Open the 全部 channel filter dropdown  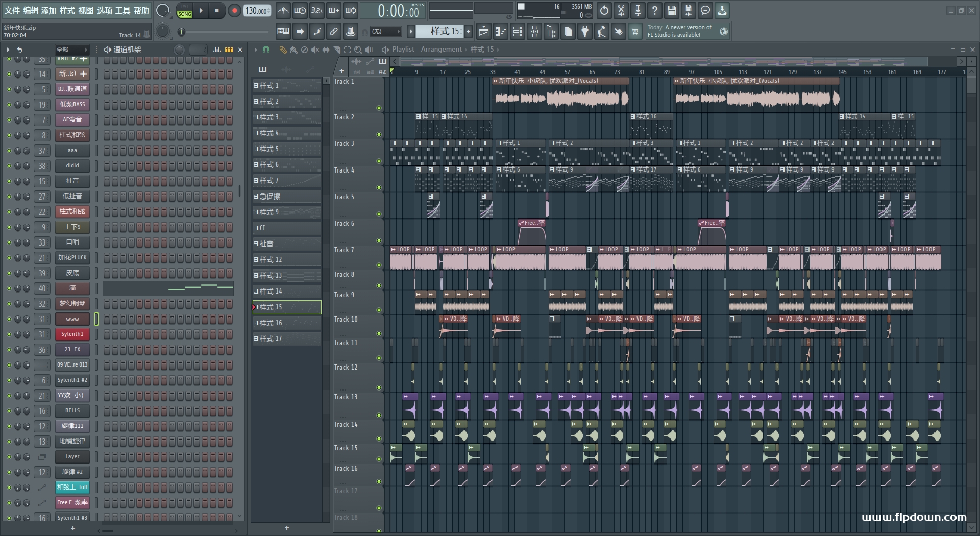coord(71,50)
